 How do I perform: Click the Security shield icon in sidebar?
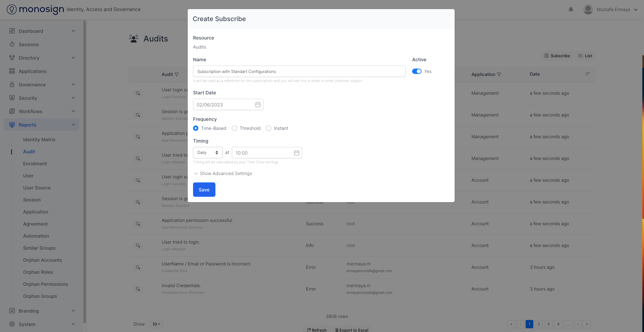coord(12,98)
